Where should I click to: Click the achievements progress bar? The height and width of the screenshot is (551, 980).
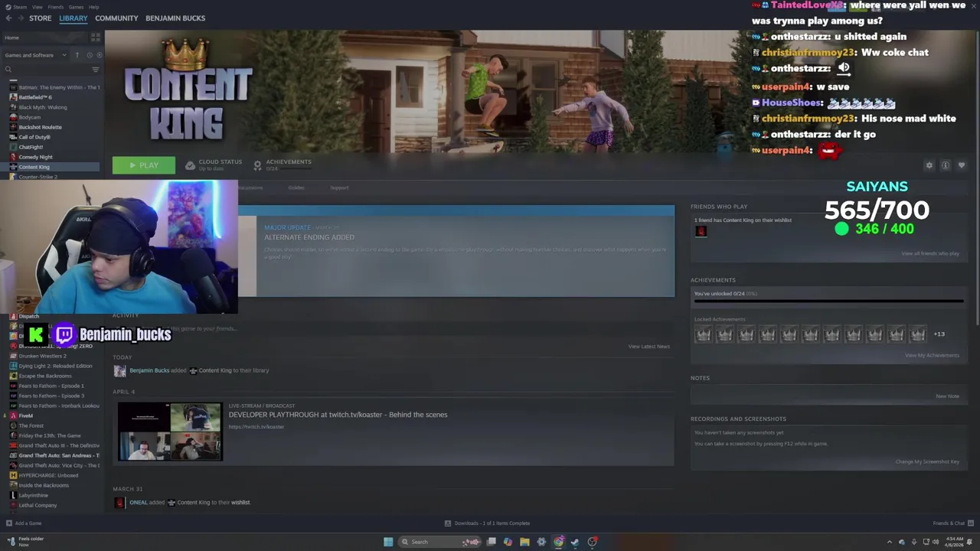click(828, 302)
